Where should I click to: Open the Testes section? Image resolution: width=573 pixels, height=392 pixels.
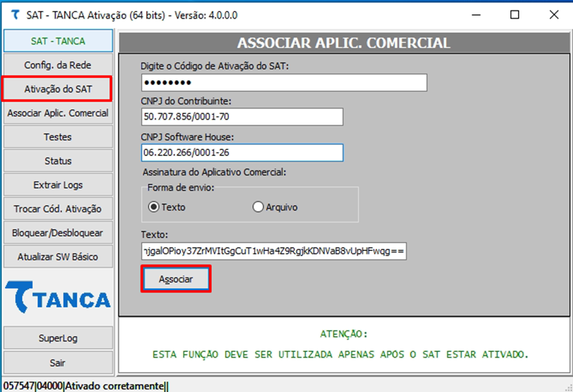(58, 137)
